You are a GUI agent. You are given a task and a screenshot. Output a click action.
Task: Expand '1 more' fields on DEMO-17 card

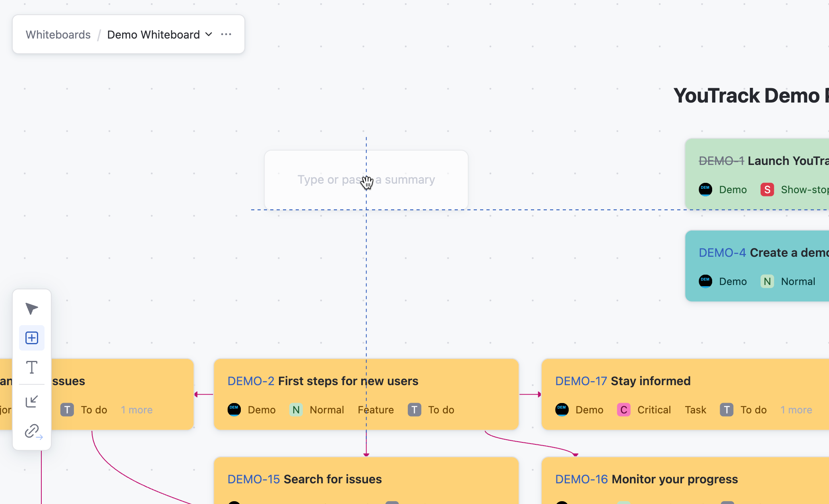pos(796,410)
